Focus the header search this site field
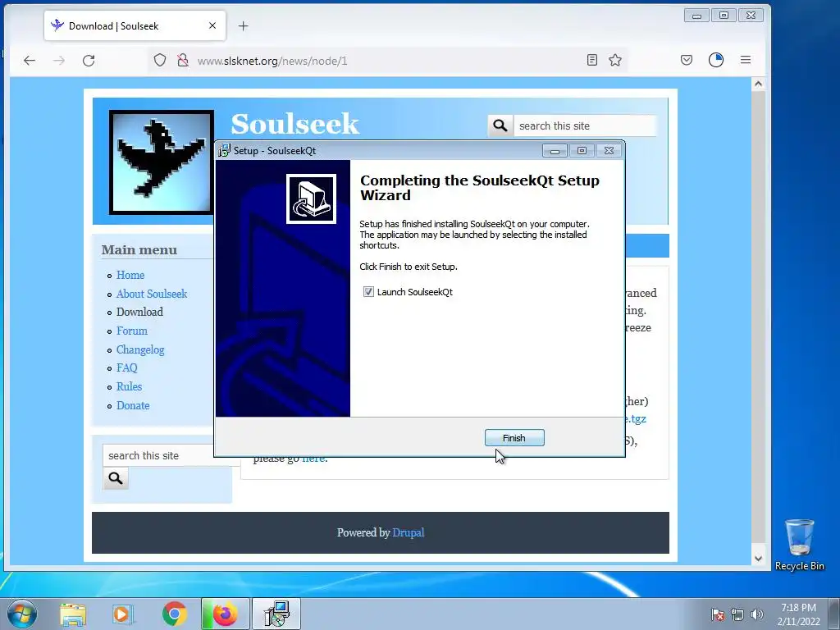Screen dimensions: 840x630 [584, 126]
